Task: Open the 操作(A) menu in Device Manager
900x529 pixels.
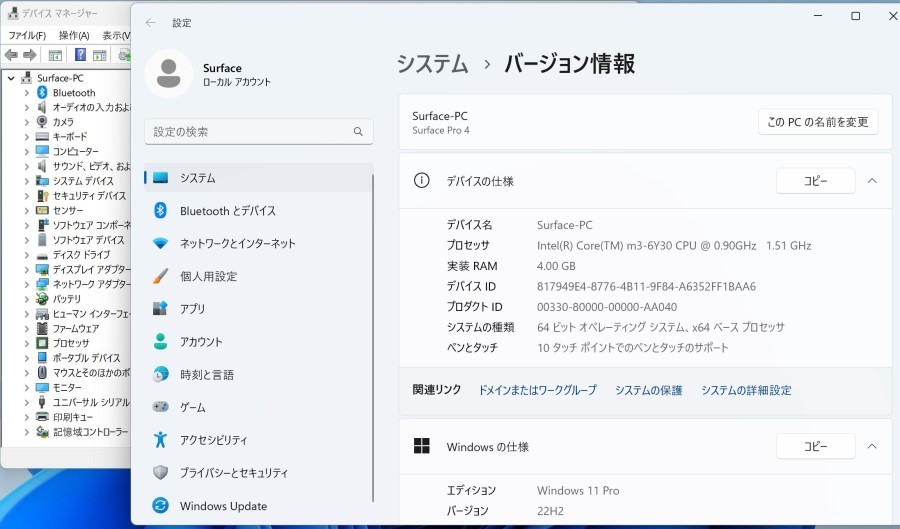Action: 74,36
